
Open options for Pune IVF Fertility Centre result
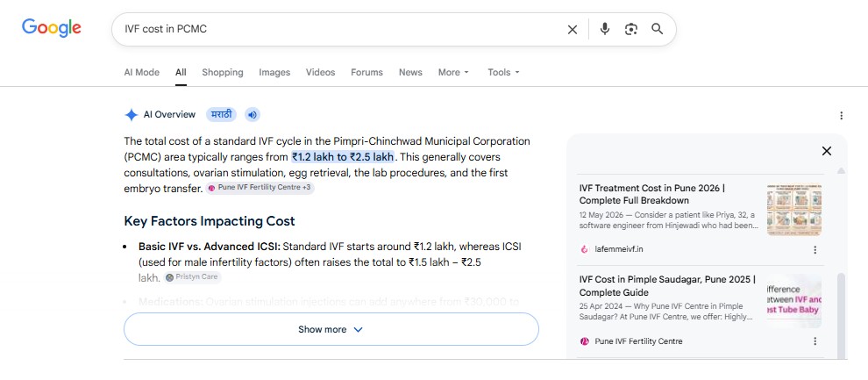[x=815, y=341]
